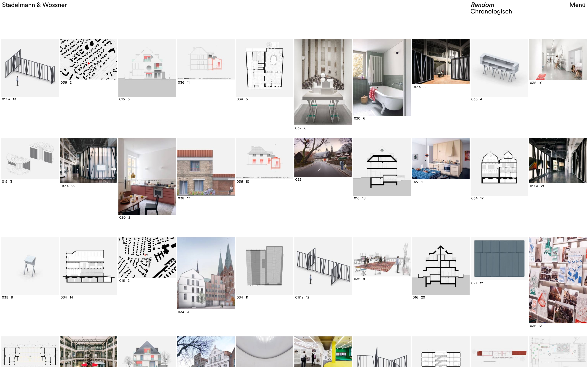588x367 pixels.
Task: Switch sorting to Chronologisch
Action: coord(491,11)
